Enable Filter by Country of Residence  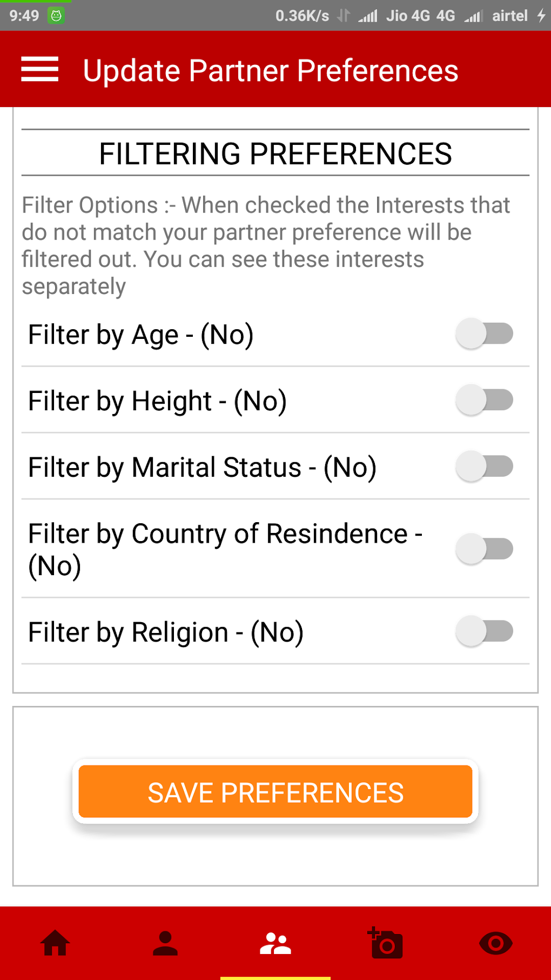pos(484,549)
